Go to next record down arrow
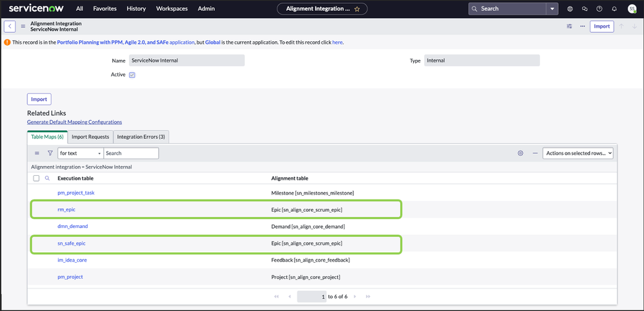Screen dimensions: 644x311 point(634,26)
